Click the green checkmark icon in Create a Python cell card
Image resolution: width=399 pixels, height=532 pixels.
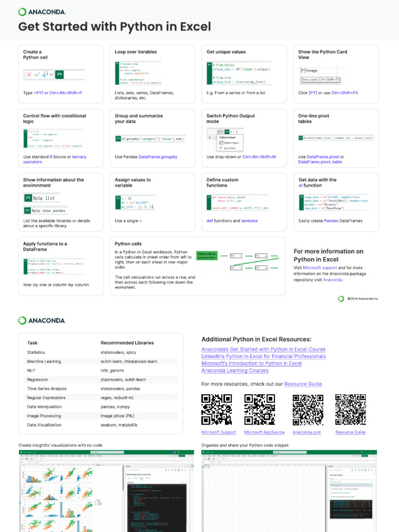tap(37, 75)
